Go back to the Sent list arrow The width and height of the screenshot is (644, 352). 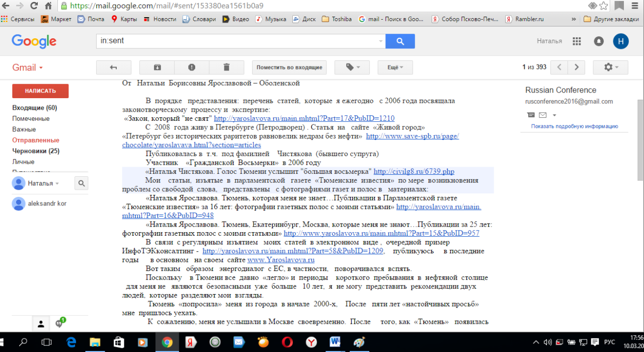[x=113, y=67]
